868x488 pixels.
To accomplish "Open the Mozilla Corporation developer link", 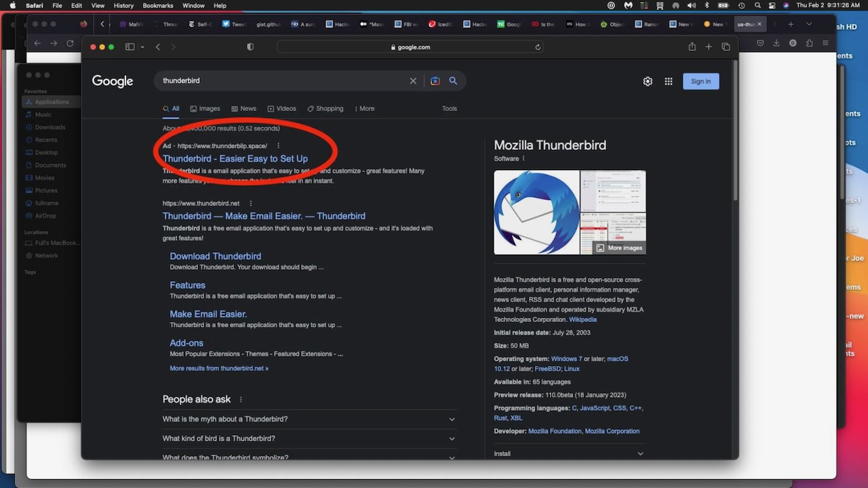I will [x=612, y=431].
